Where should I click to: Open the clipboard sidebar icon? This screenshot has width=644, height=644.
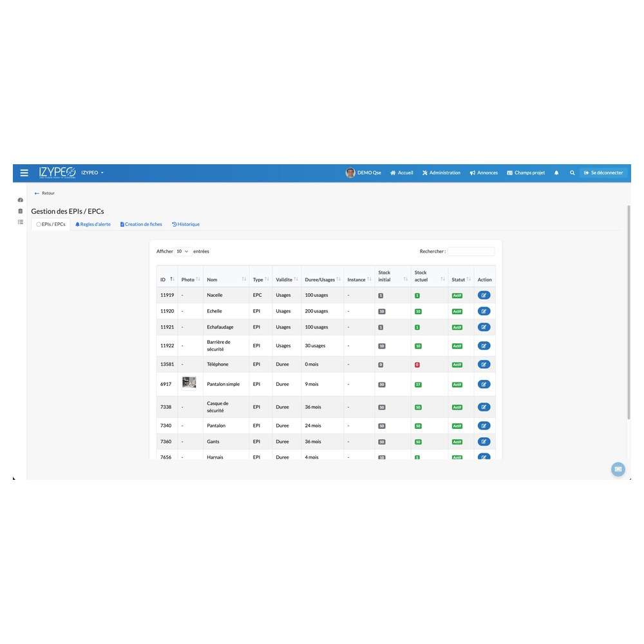[x=20, y=211]
